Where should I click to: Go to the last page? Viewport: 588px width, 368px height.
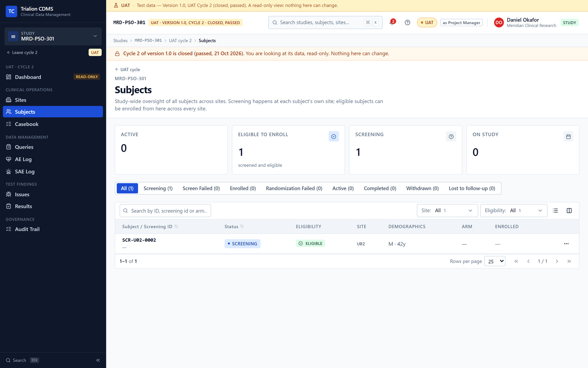(569, 261)
